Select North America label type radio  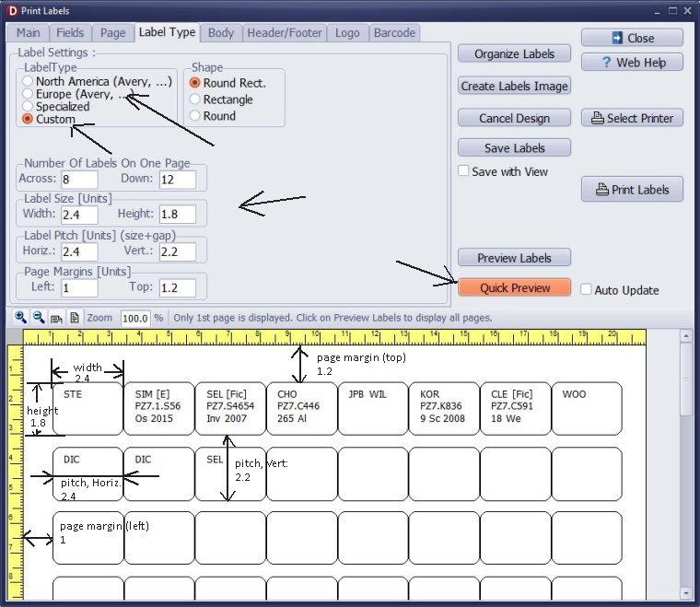tap(28, 82)
